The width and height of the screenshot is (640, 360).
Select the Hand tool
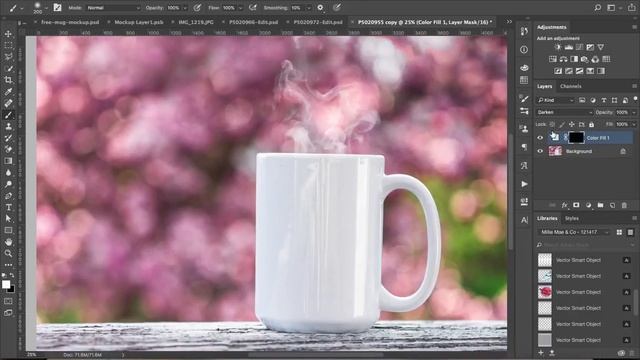point(8,242)
